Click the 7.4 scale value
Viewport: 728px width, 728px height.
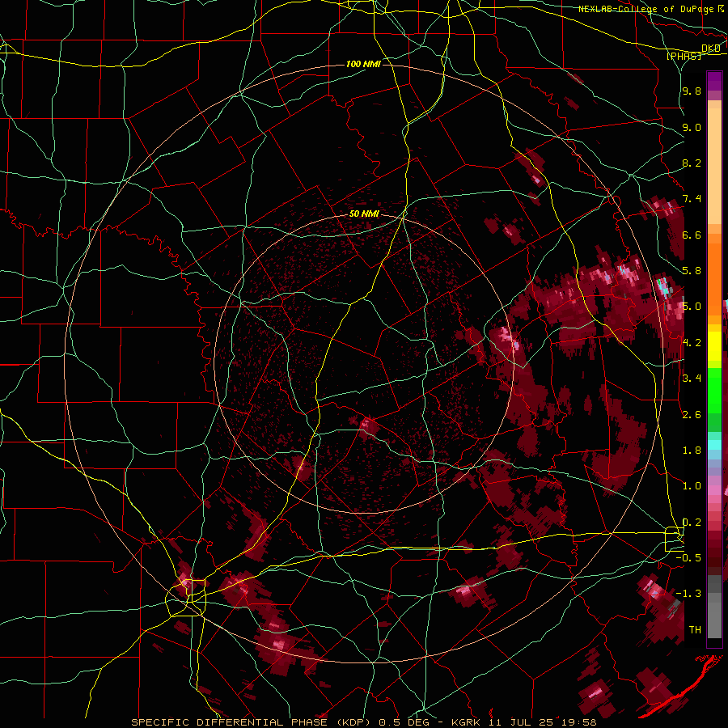pyautogui.click(x=692, y=199)
